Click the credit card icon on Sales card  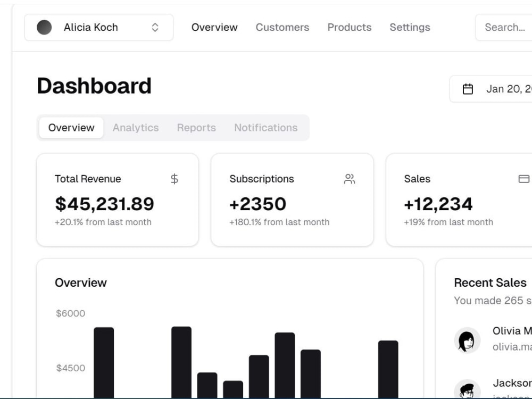click(524, 179)
